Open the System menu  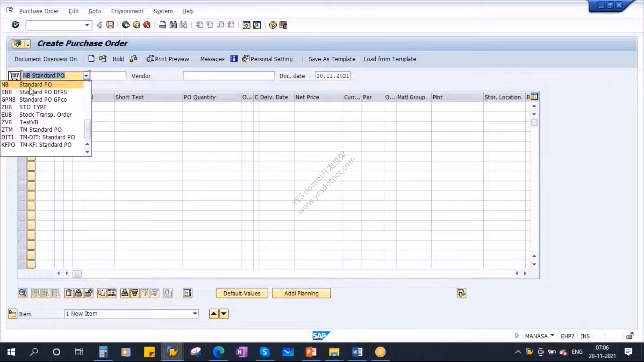pos(163,11)
